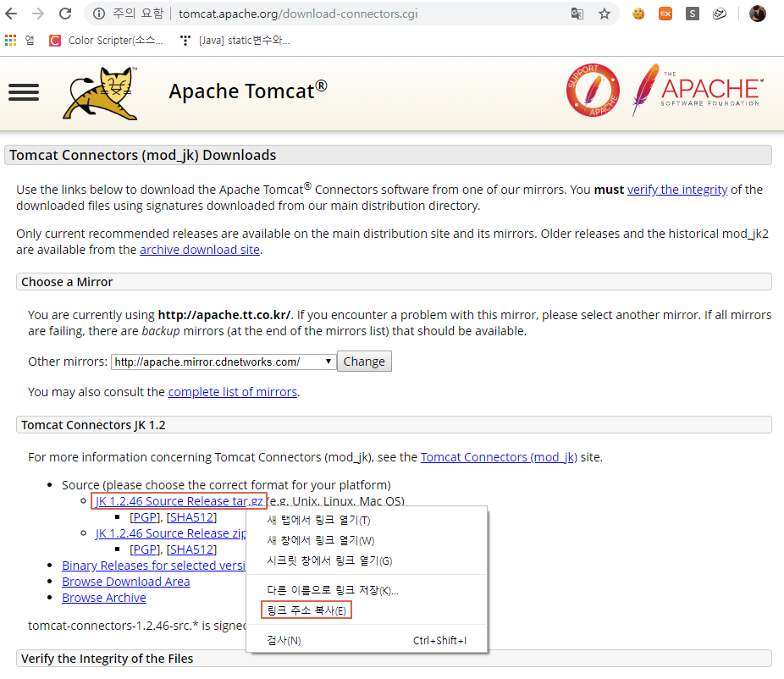784x679 pixels.
Task: Choose 검사(N) in context menu
Action: [367, 641]
